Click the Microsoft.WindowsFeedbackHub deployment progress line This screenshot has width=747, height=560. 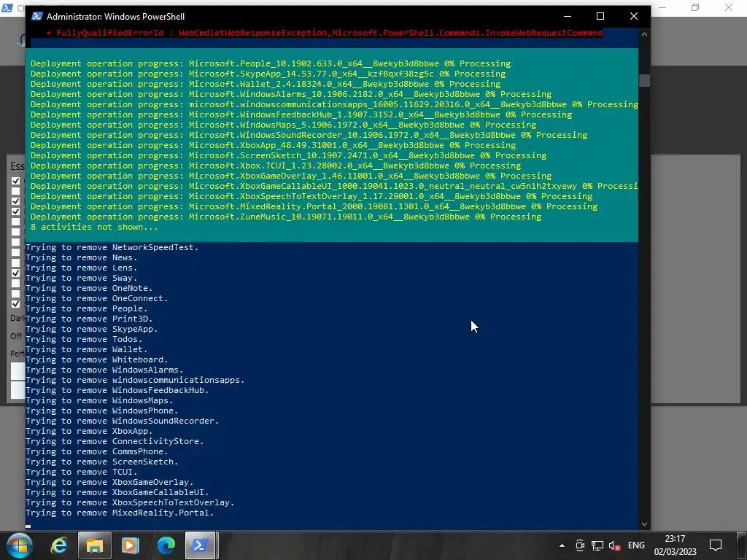[x=301, y=114]
